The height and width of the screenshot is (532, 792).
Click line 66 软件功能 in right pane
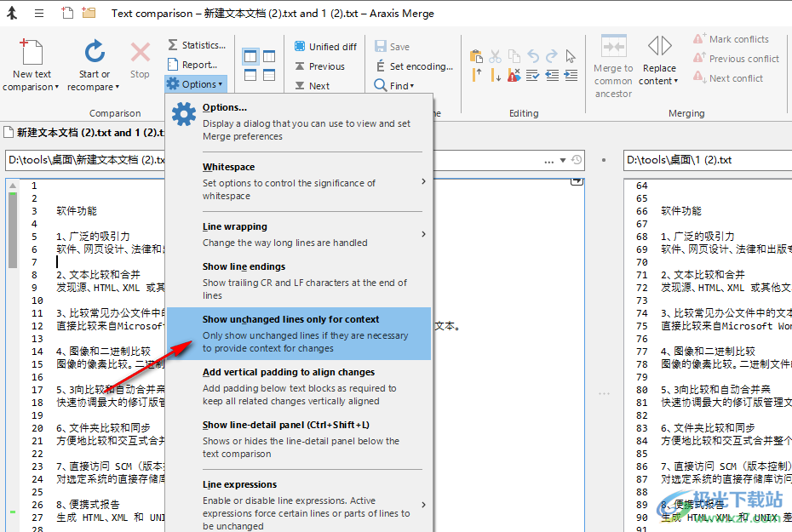pyautogui.click(x=681, y=211)
